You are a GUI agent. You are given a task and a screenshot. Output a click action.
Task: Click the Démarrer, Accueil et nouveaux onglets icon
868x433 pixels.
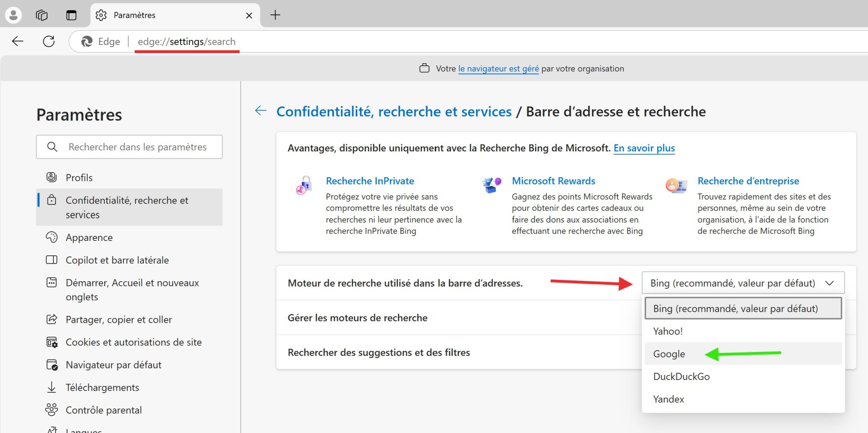tap(52, 282)
